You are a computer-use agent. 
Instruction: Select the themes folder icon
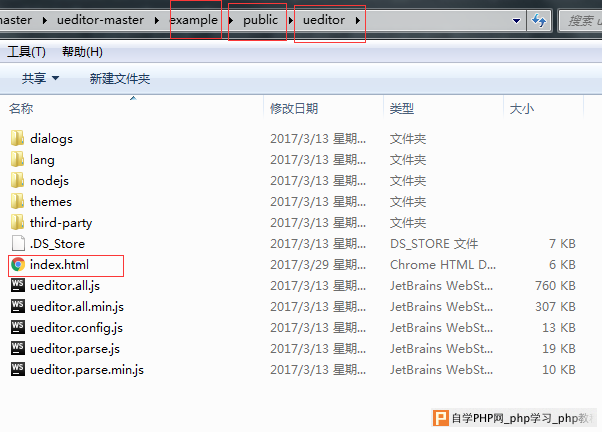pyautogui.click(x=17, y=201)
